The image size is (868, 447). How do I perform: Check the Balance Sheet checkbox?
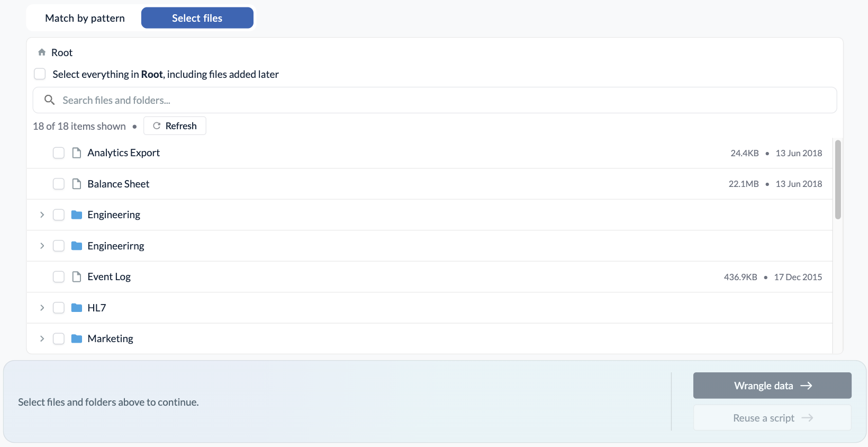click(59, 184)
